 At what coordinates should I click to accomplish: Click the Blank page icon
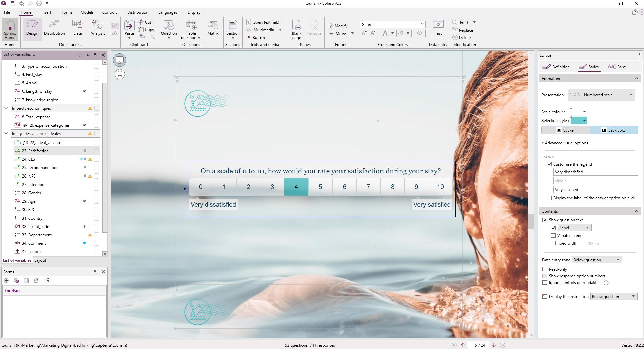pos(296,29)
